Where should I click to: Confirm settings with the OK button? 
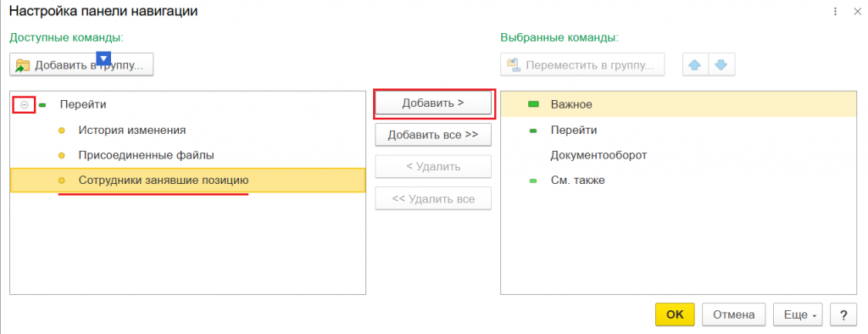click(676, 315)
